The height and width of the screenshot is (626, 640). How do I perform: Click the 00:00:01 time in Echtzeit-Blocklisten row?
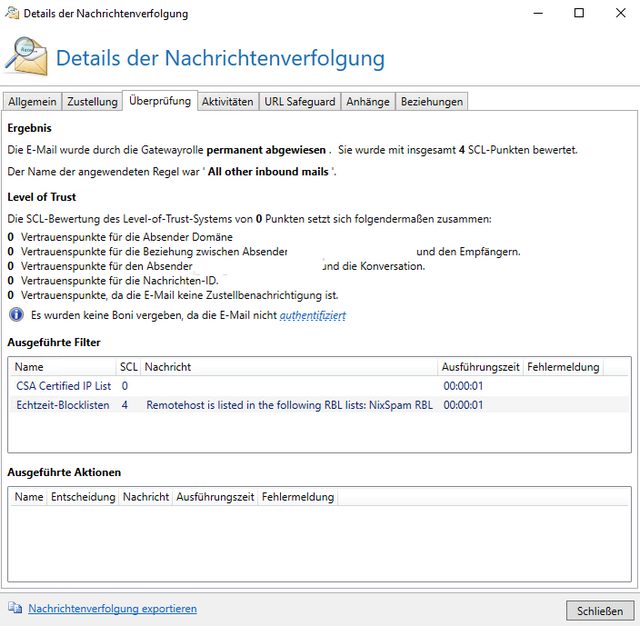point(463,405)
